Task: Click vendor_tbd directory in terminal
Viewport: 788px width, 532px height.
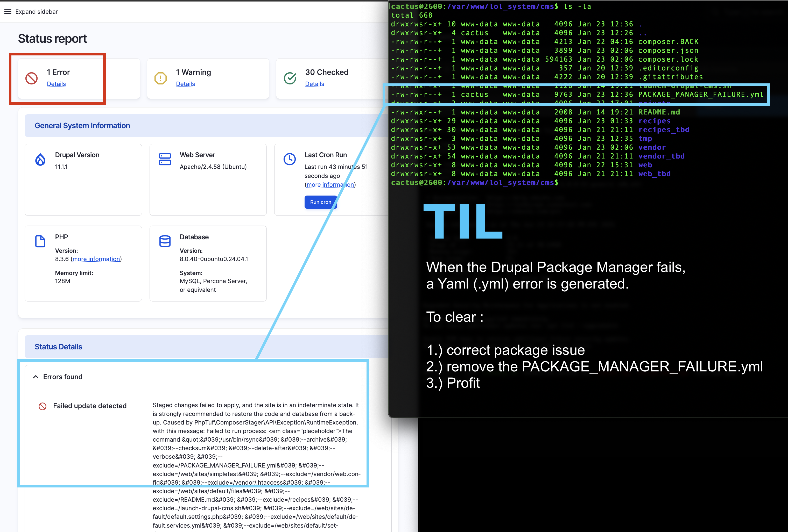Action: (x=662, y=156)
